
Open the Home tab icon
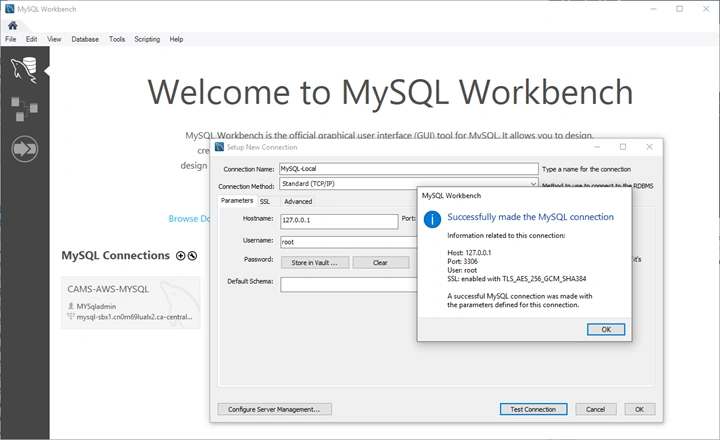[x=12, y=25]
